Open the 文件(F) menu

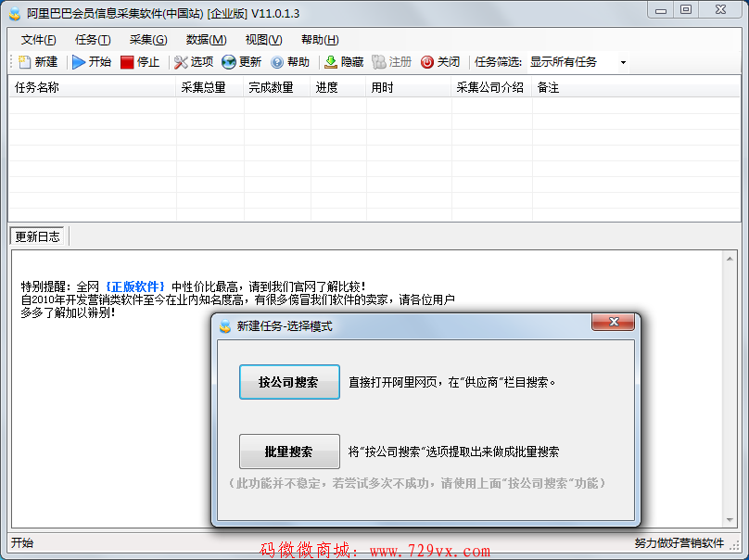(x=38, y=40)
